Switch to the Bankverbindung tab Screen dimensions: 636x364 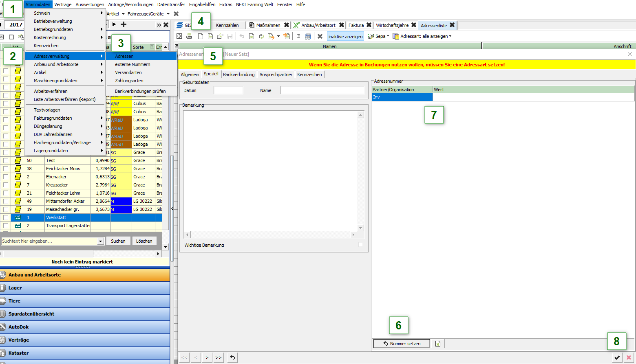click(x=238, y=75)
